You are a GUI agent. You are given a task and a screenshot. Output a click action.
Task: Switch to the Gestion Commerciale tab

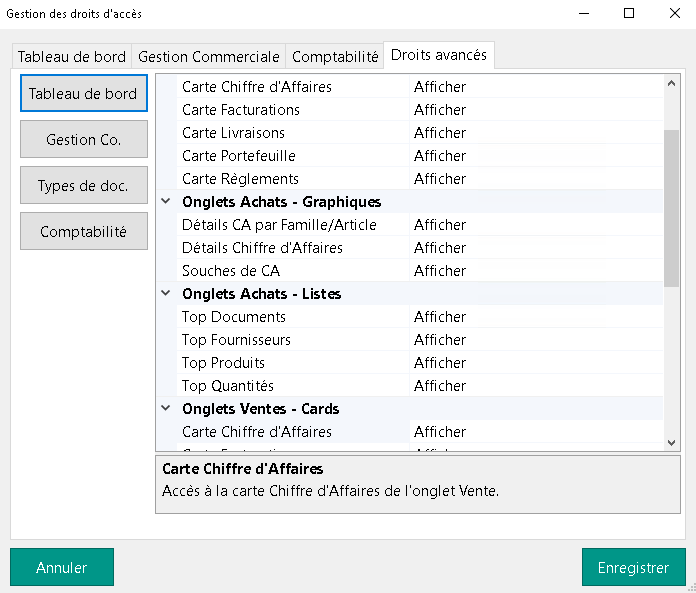click(208, 57)
